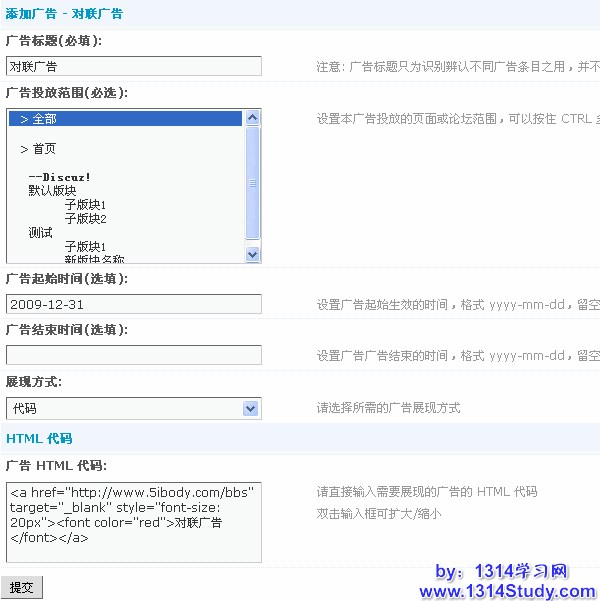
Task: Open the 展现方式 dropdown showing '代码'
Action: (x=133, y=408)
